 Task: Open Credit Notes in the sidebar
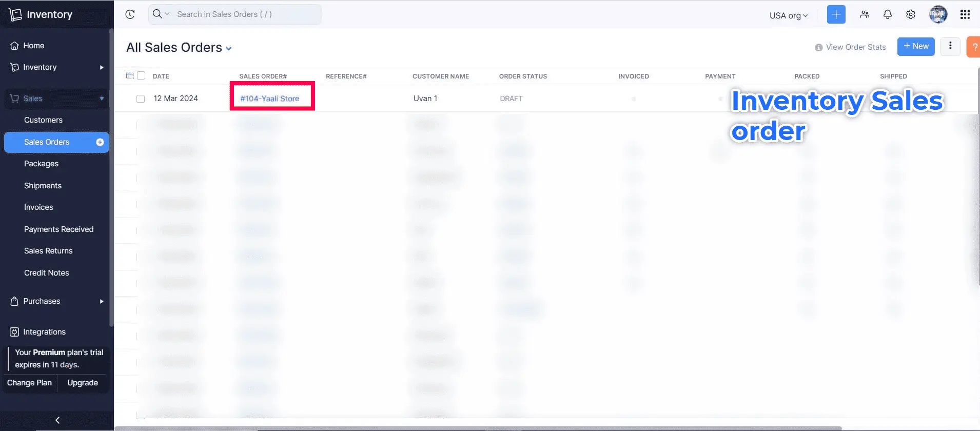(x=46, y=273)
